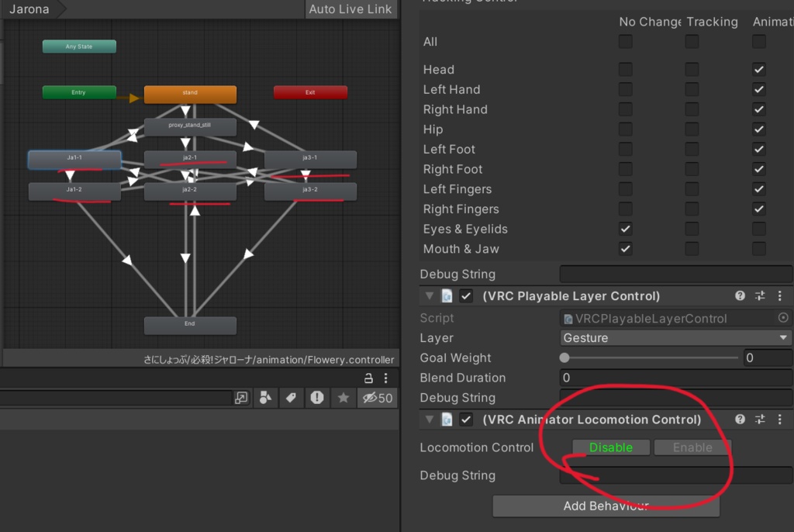The width and height of the screenshot is (794, 532).
Task: Toggle the project panel lock icon
Action: (368, 378)
